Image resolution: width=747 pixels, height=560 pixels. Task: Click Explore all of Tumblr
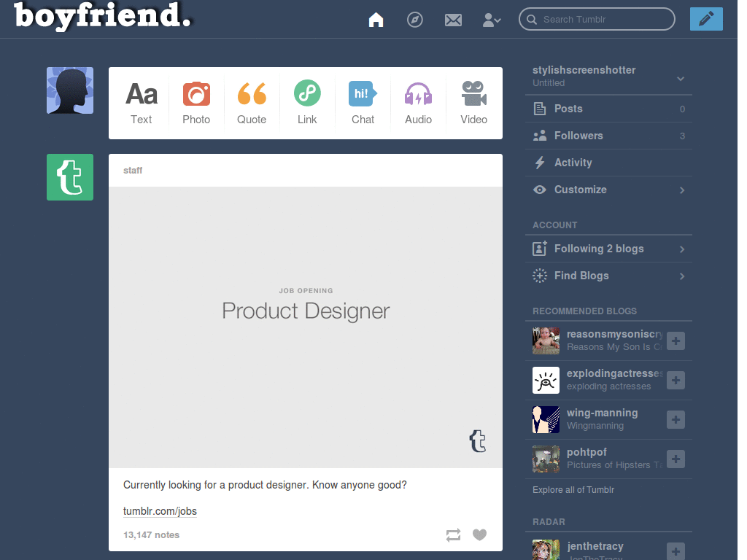573,489
